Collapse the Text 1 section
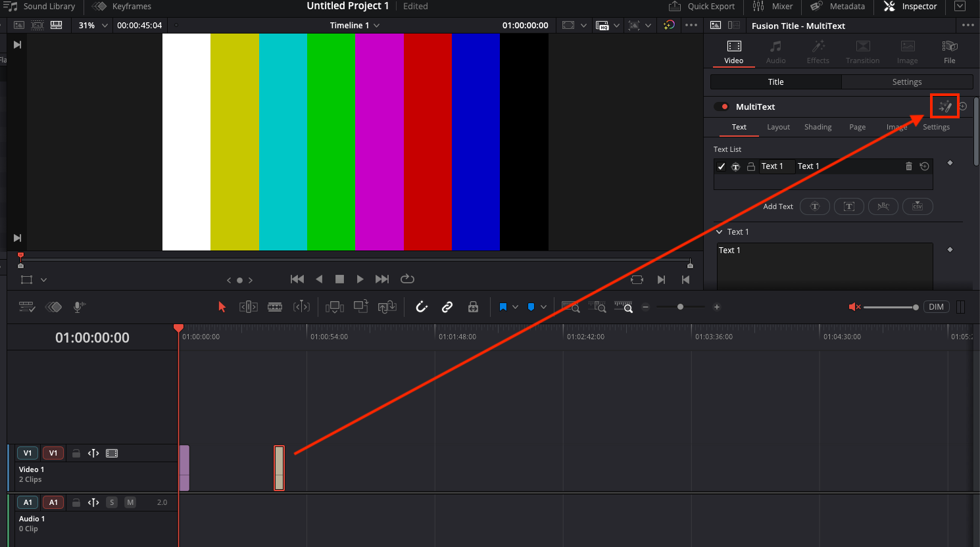980x547 pixels. point(720,232)
